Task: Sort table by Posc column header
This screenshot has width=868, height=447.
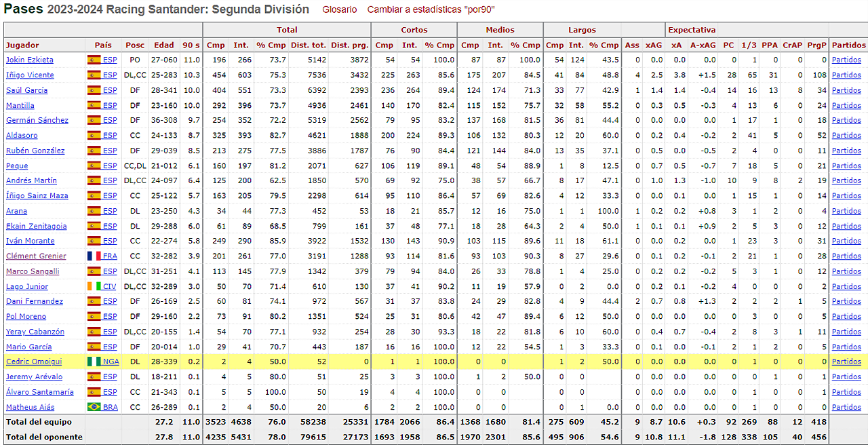Action: pos(135,45)
